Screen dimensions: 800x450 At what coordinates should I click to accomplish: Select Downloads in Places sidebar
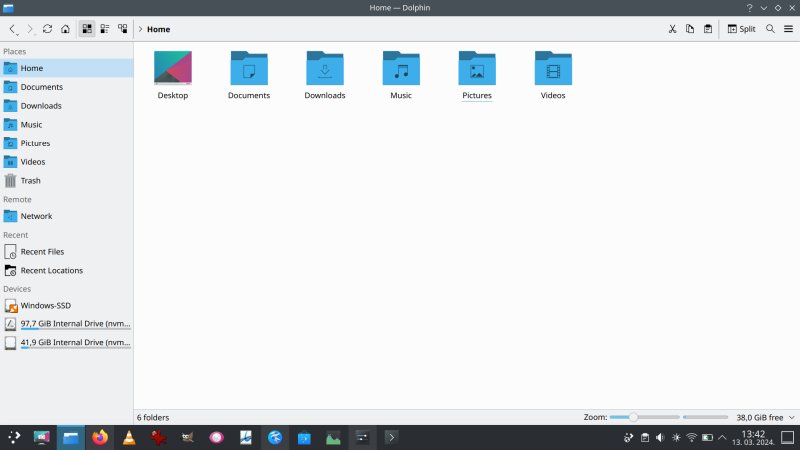[x=41, y=105]
